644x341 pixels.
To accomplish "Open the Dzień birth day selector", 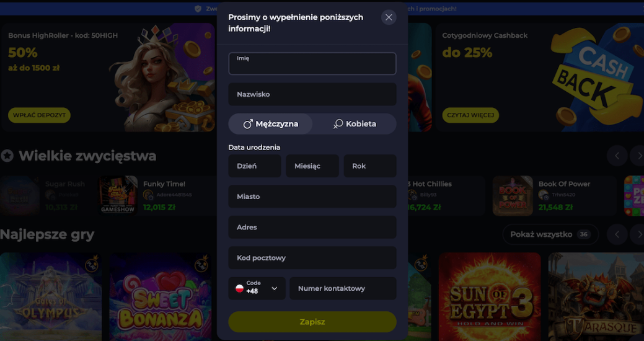I will pyautogui.click(x=254, y=166).
